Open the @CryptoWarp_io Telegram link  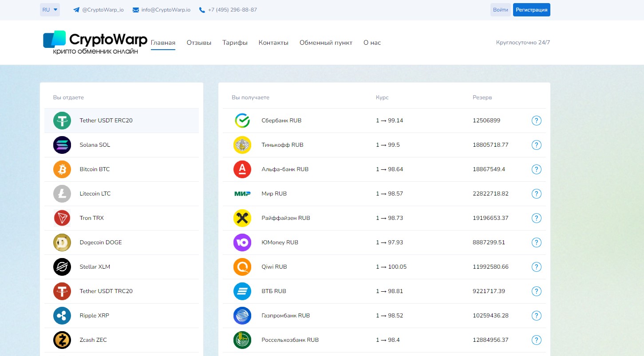click(x=103, y=10)
